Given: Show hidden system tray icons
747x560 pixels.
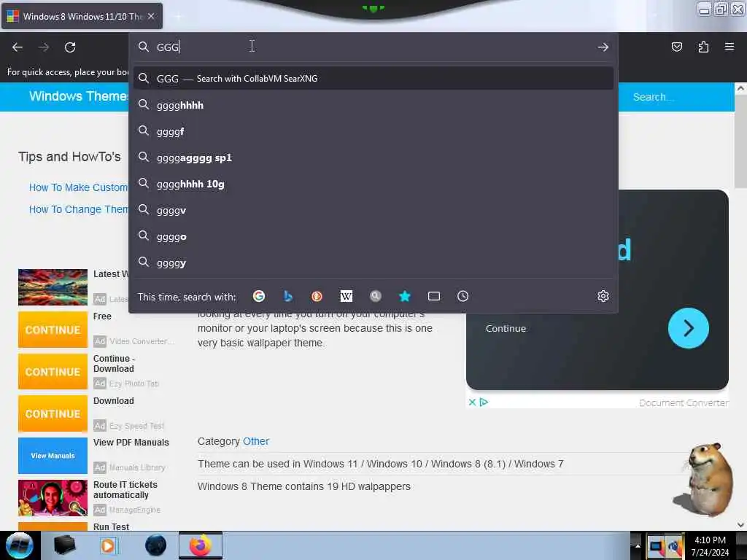Looking at the screenshot, I should [x=638, y=546].
